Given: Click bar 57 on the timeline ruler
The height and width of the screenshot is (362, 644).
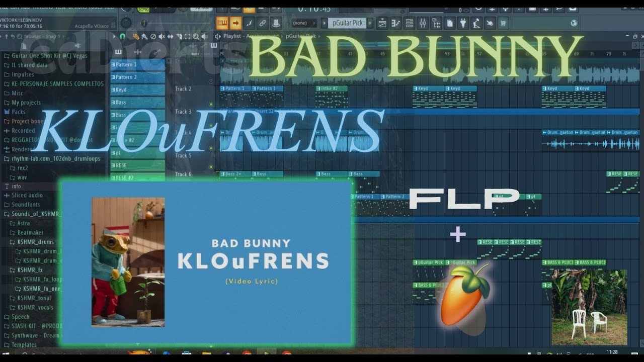Looking at the screenshot, I should click(479, 53).
